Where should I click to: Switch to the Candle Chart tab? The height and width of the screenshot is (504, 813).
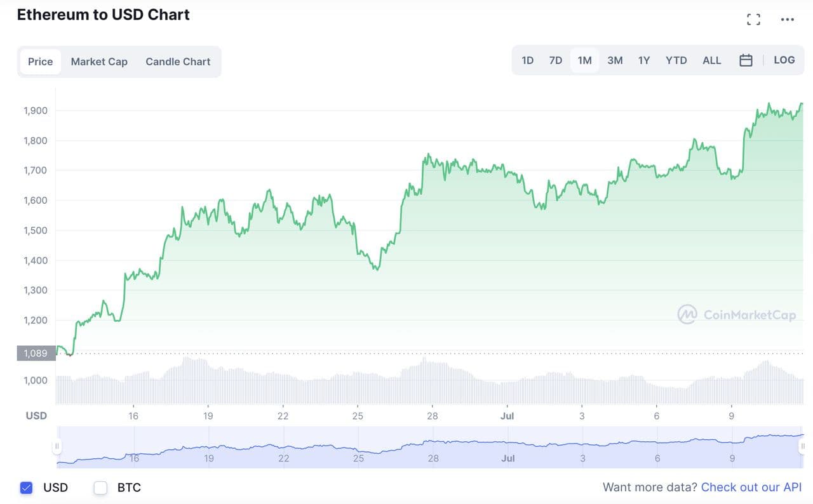178,62
